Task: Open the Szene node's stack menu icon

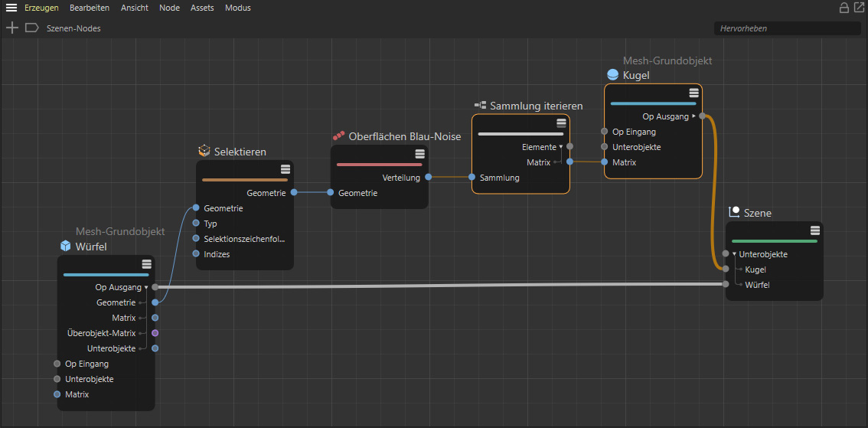Action: pos(815,231)
